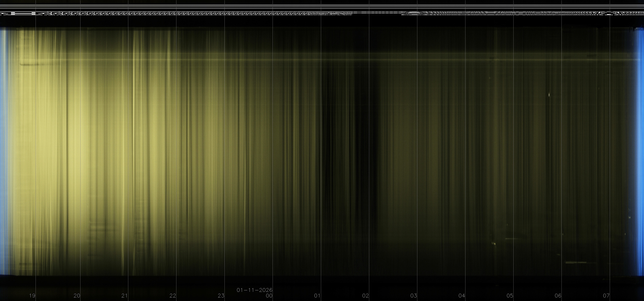The height and width of the screenshot is (301, 644).
Task: Click the 02 hour label
Action: tap(365, 296)
